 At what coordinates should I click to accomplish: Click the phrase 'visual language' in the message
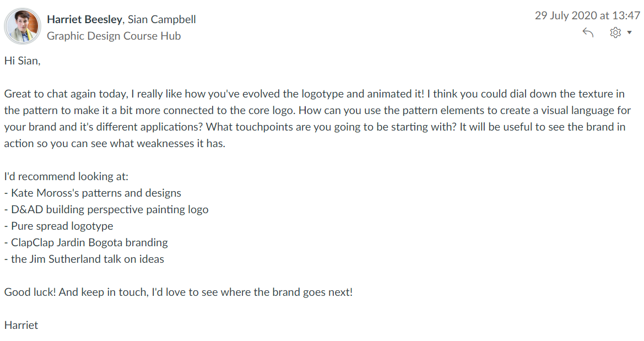point(578,110)
